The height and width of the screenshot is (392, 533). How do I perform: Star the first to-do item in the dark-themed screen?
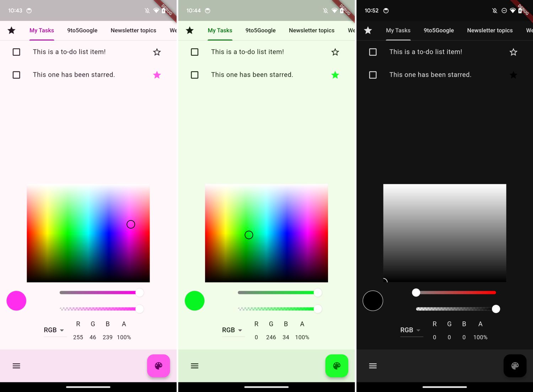(513, 52)
